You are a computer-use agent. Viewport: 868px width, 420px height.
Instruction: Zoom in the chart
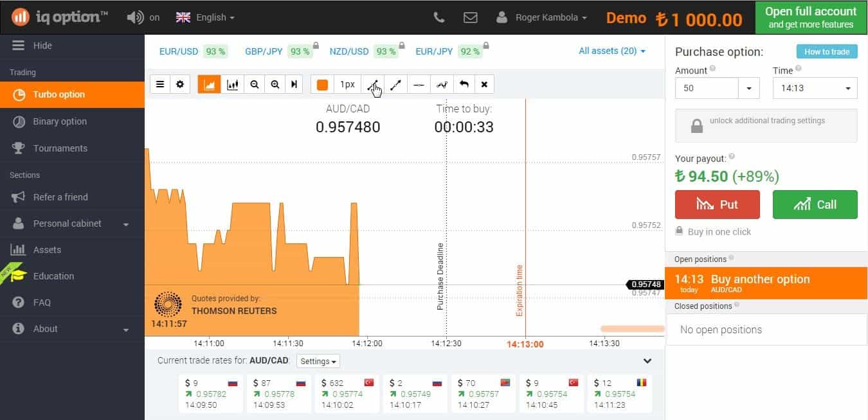[275, 84]
